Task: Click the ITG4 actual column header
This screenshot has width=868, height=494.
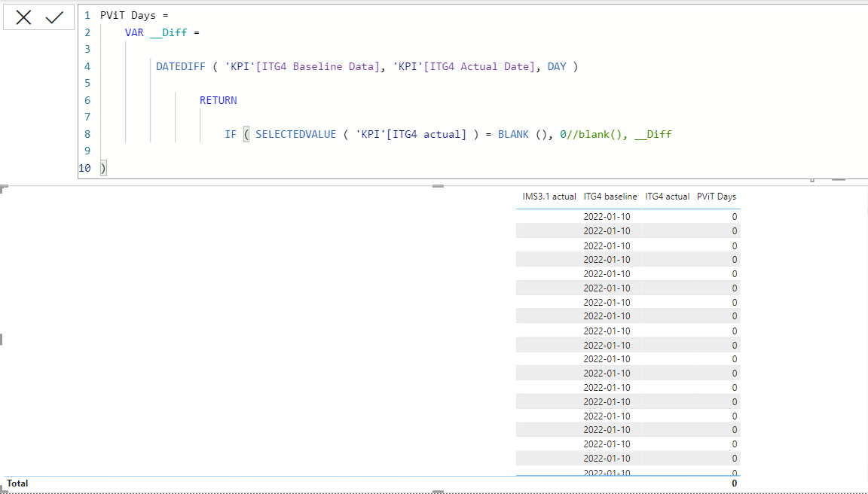Action: pyautogui.click(x=667, y=197)
